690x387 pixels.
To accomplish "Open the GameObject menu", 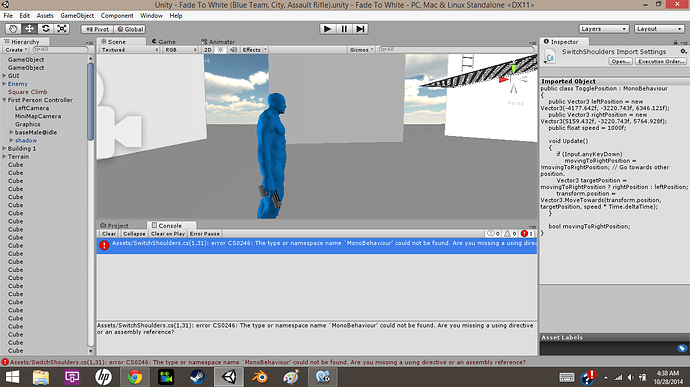I will tap(77, 15).
